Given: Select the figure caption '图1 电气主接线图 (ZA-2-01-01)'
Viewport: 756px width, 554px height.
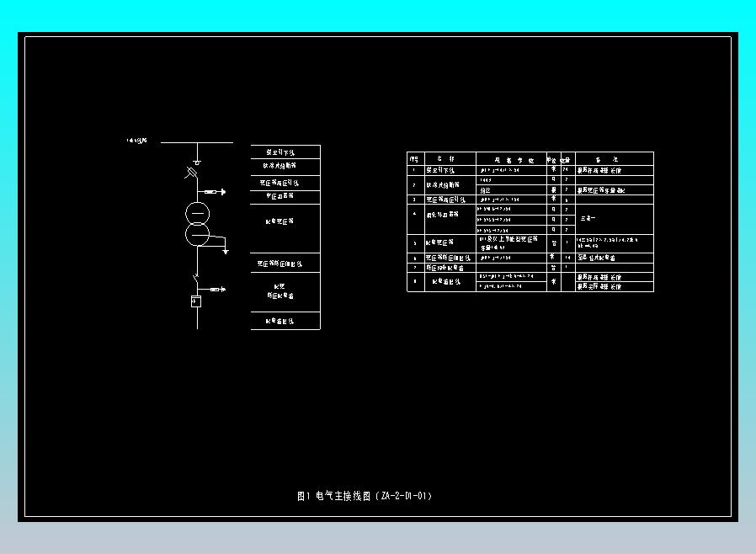Looking at the screenshot, I should coord(365,496).
